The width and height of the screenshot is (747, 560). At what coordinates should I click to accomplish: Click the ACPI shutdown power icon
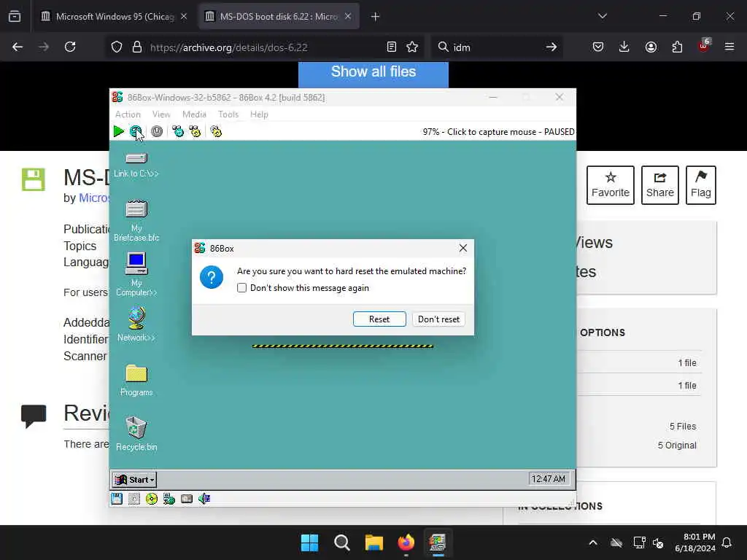coord(157,131)
